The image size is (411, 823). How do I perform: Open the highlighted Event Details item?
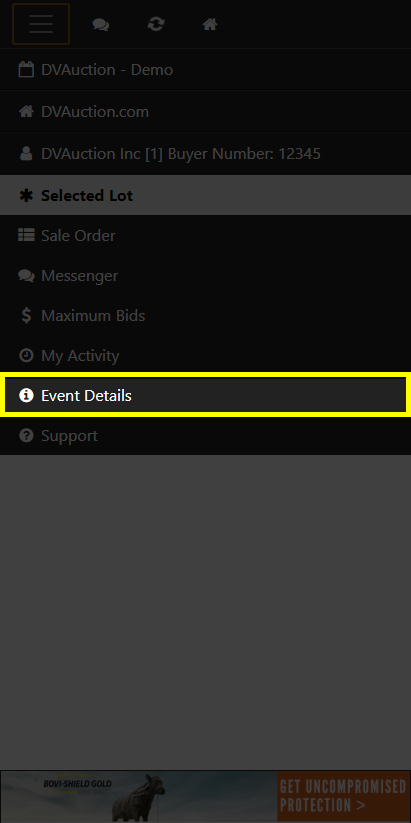tap(205, 395)
